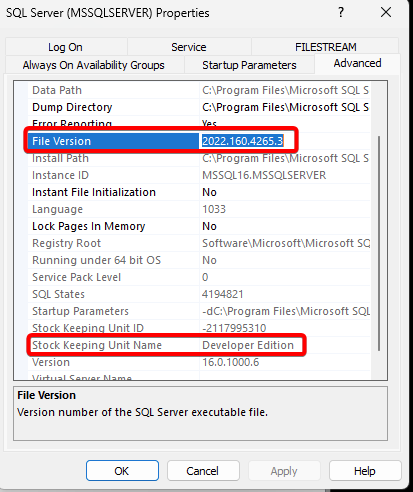413x492 pixels.
Task: Click the Apply button
Action: pyautogui.click(x=284, y=471)
